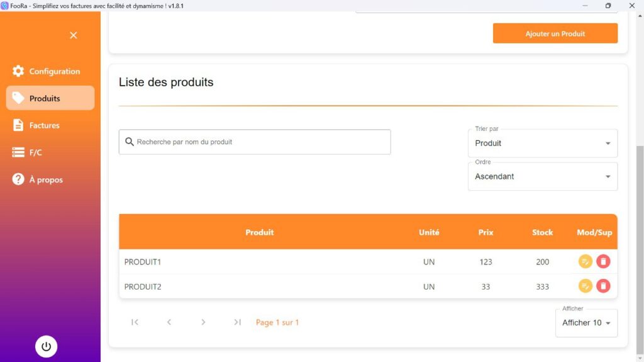Screen dimensions: 644x362
Task: Go to the next page arrow
Action: pos(203,322)
